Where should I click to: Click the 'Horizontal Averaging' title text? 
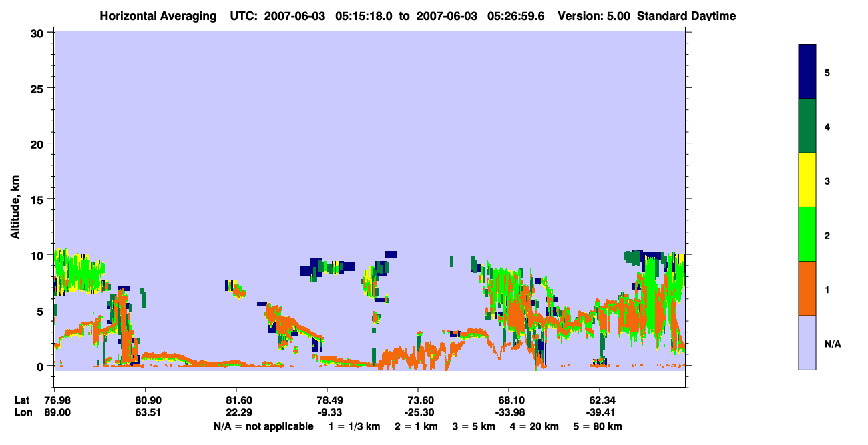[158, 16]
